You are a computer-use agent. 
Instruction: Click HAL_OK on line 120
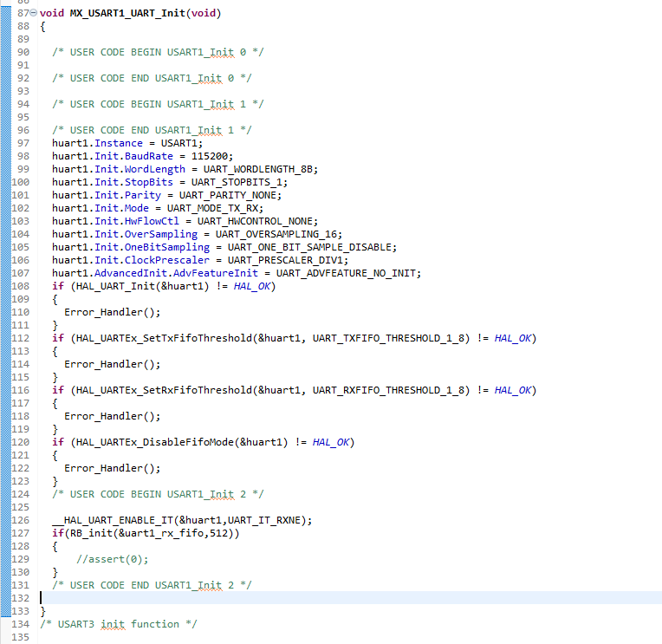pyautogui.click(x=331, y=442)
